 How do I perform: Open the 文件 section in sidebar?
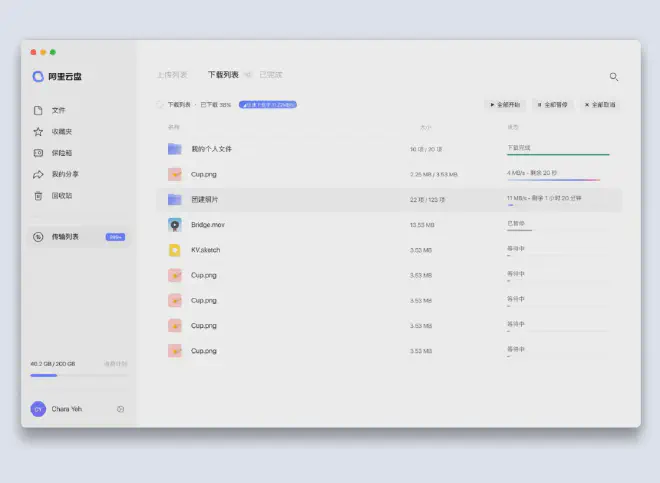58,110
